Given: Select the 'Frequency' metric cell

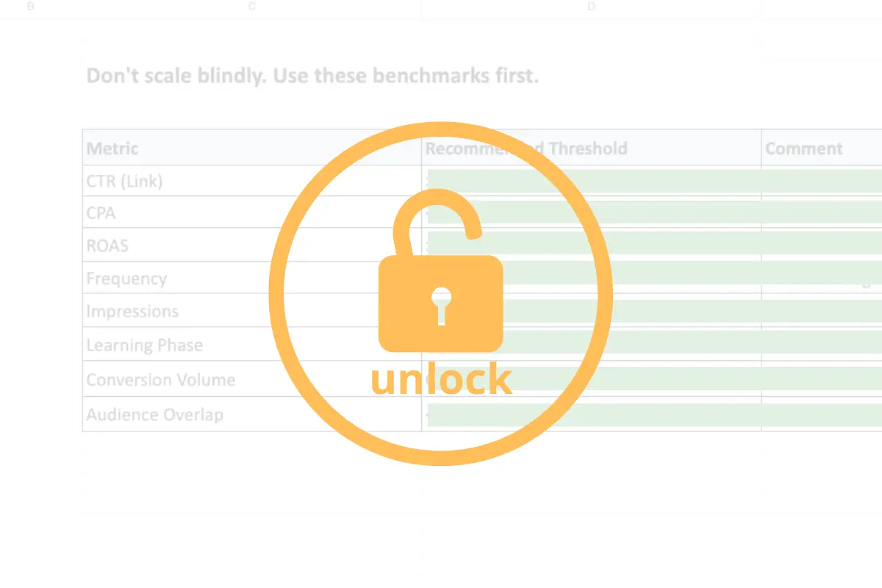Looking at the screenshot, I should tap(252, 278).
